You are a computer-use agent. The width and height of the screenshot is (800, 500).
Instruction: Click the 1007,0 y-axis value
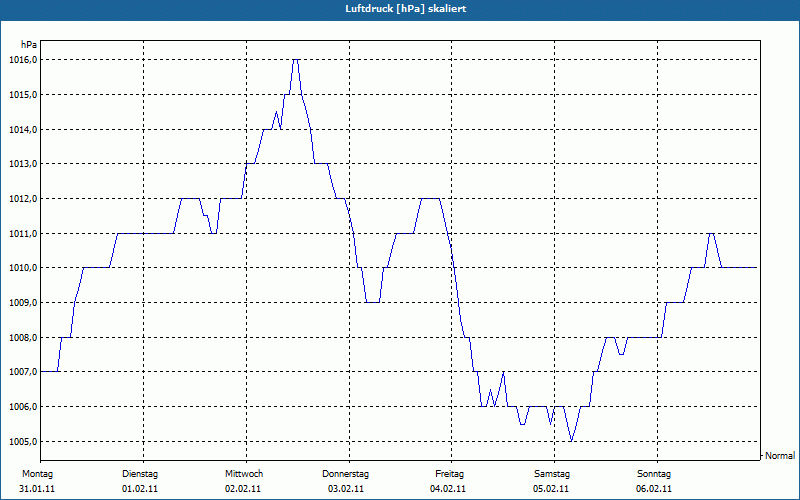tap(23, 371)
